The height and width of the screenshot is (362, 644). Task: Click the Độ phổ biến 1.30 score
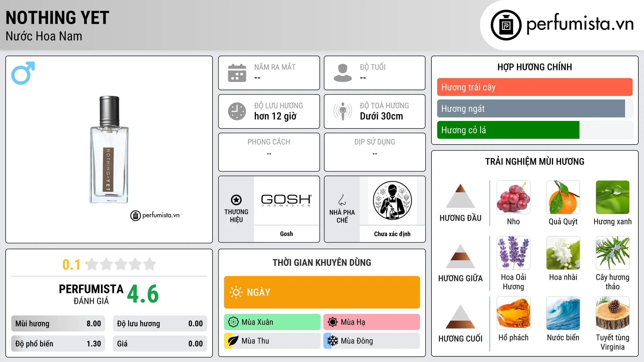click(58, 343)
